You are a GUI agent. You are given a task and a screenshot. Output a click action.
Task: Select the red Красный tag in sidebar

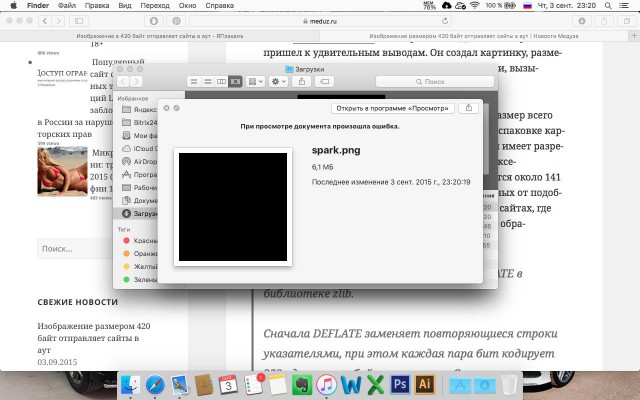tap(139, 240)
